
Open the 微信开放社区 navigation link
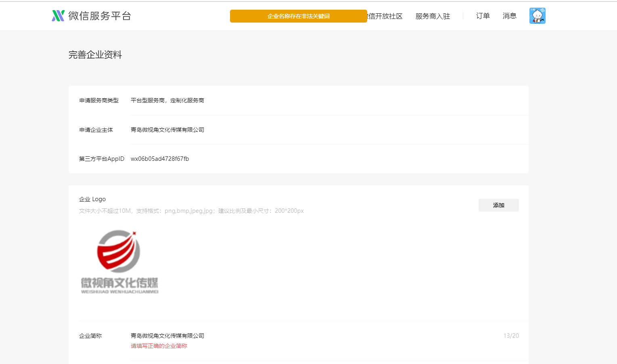click(385, 16)
